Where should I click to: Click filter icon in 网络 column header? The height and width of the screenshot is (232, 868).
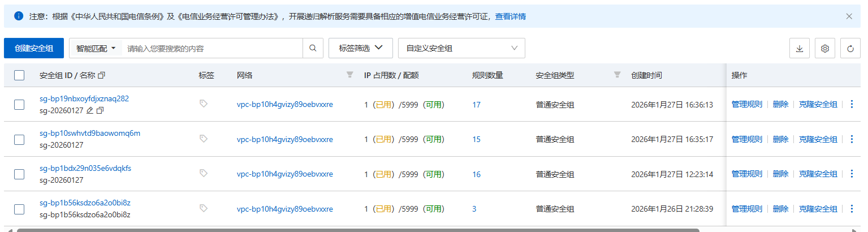tap(349, 75)
